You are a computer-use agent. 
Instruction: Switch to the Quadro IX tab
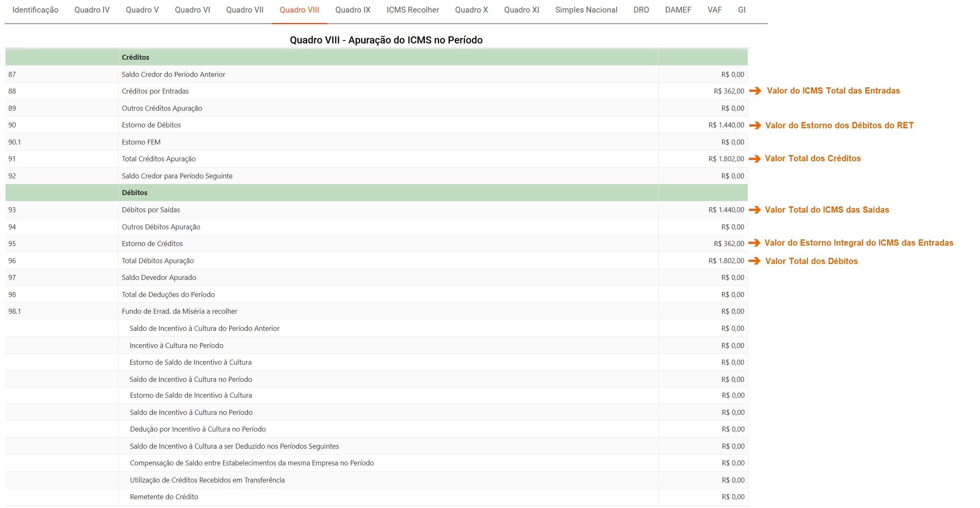(x=353, y=10)
